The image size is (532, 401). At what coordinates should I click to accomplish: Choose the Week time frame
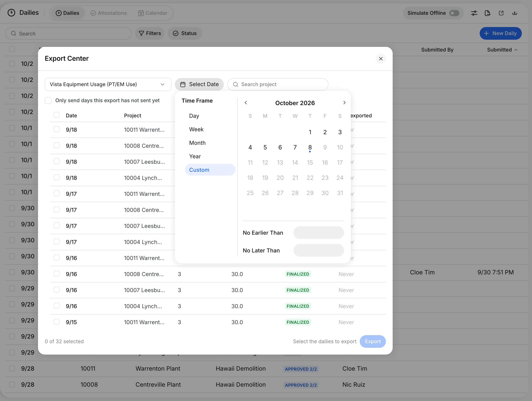click(210, 129)
